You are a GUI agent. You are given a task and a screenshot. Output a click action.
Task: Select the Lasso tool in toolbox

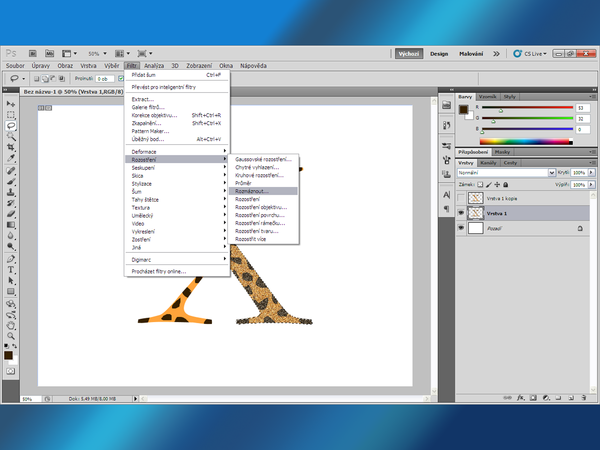(11, 126)
